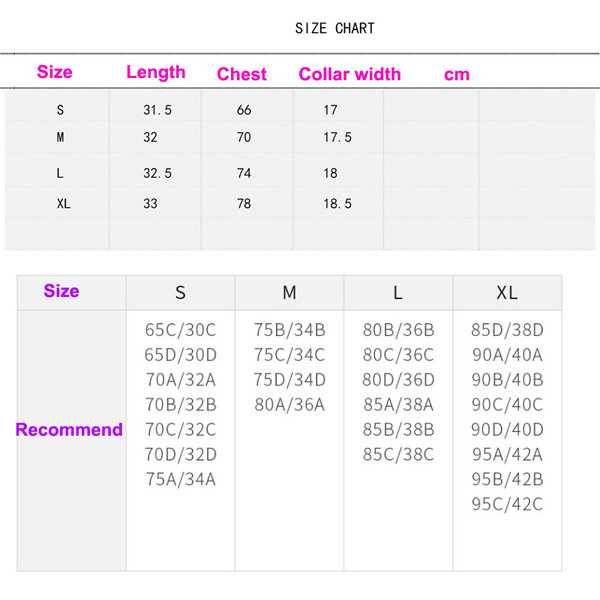Click the SIZE CHART title

[335, 28]
